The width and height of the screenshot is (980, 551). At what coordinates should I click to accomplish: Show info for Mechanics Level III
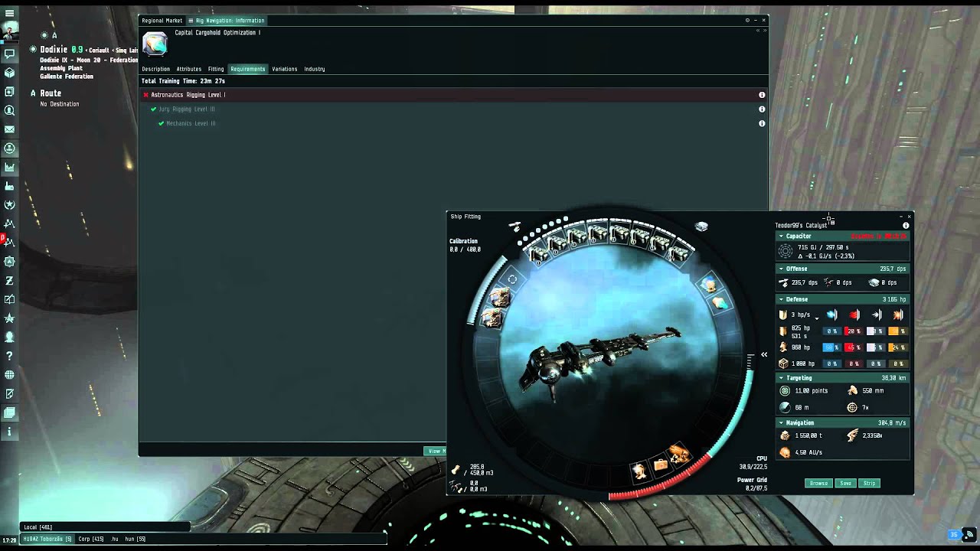tap(762, 123)
